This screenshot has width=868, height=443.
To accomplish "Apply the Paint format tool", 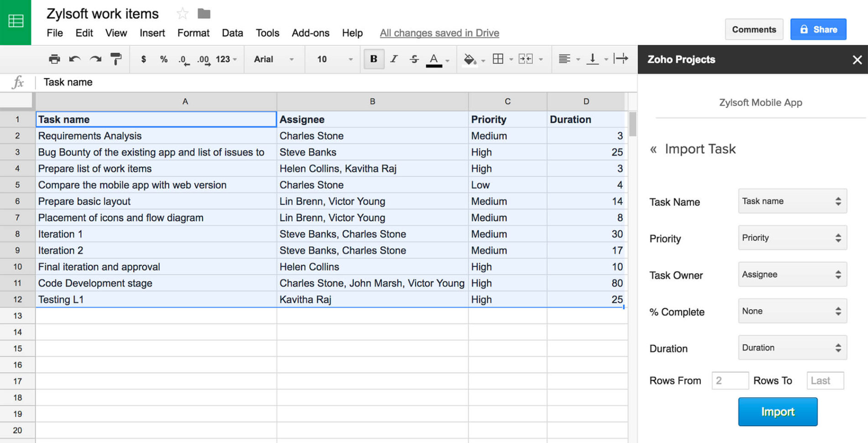I will [116, 59].
